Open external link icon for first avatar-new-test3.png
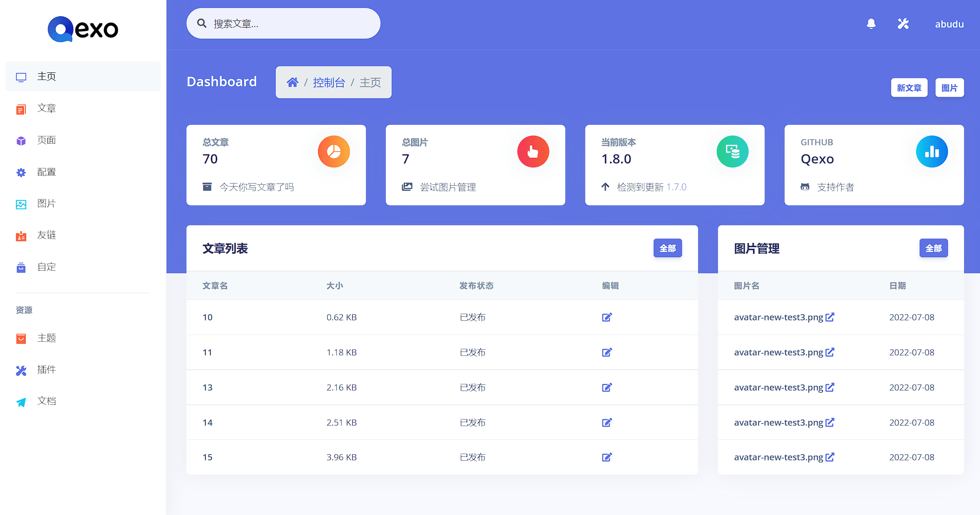Viewport: 980px width, 515px height. tap(830, 317)
